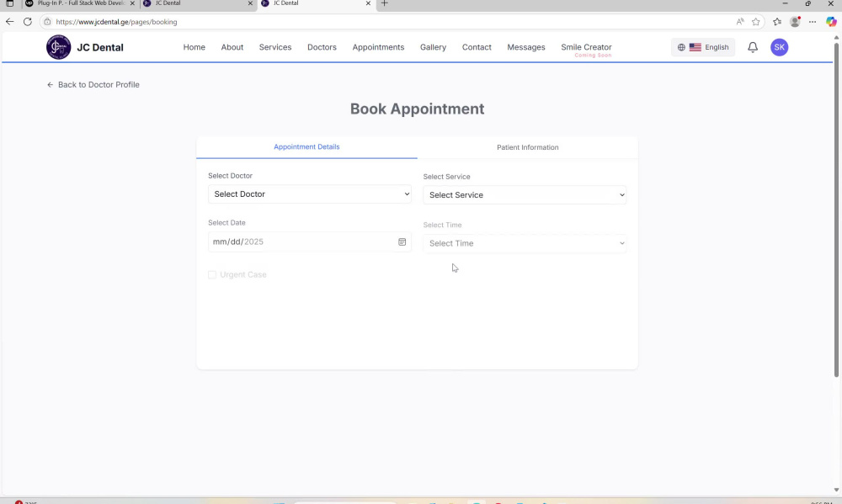Open browser settings ellipsis menu
The height and width of the screenshot is (504, 842).
tap(813, 22)
